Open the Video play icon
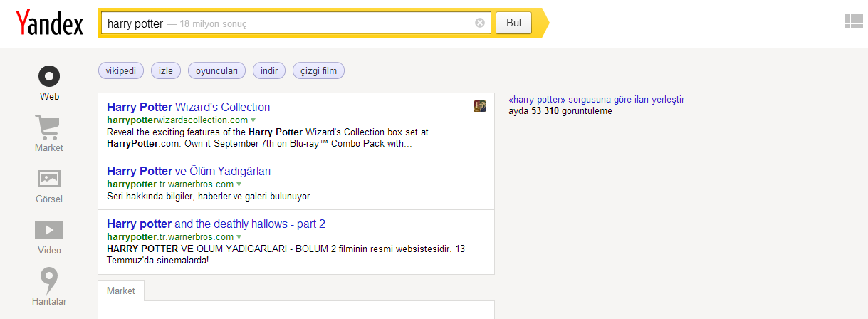Image resolution: width=868 pixels, height=319 pixels. click(x=49, y=230)
